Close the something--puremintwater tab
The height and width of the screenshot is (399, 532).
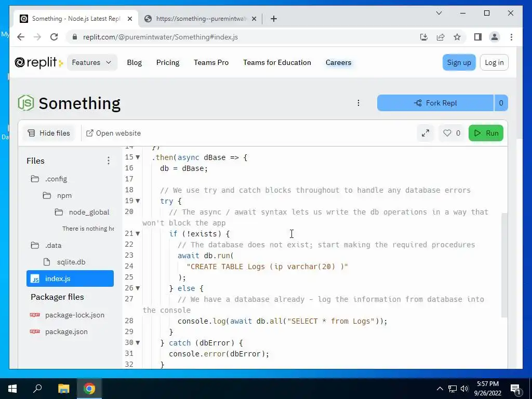tap(254, 19)
